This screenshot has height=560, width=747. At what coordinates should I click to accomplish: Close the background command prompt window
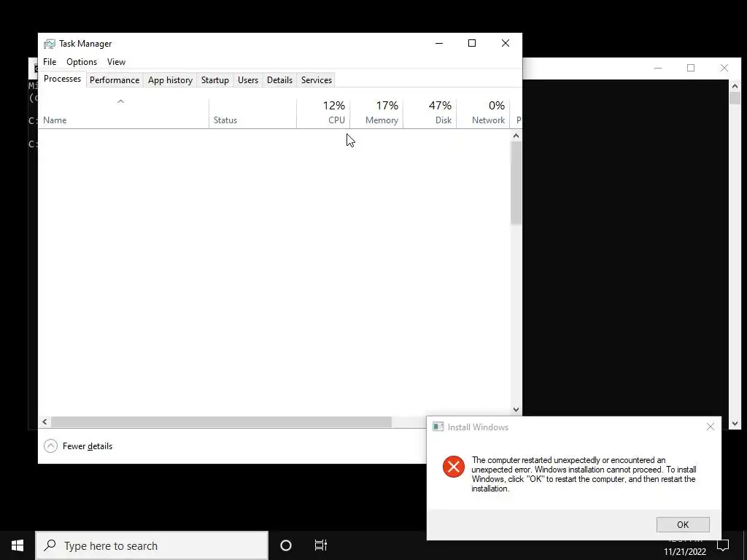(724, 68)
